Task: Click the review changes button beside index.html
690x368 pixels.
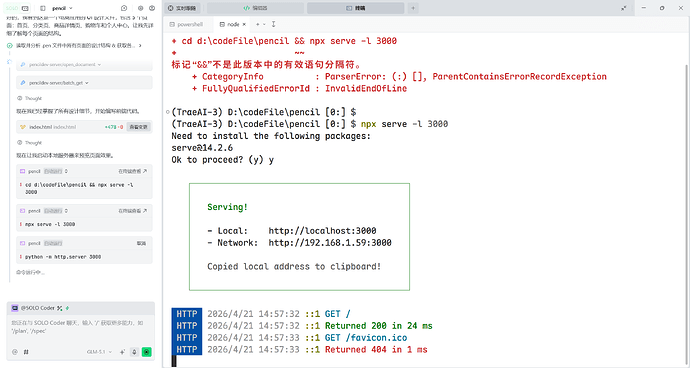Action: tap(139, 127)
